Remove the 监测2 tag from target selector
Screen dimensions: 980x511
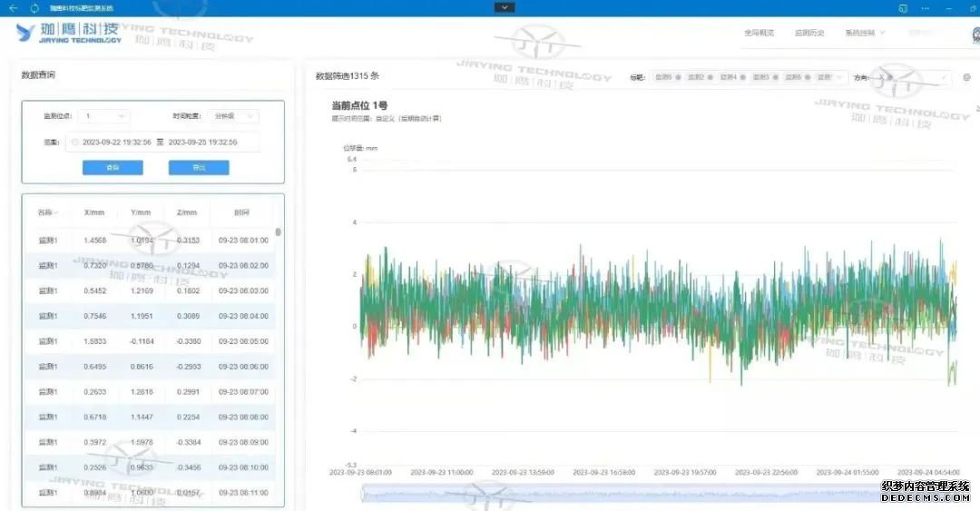click(710, 78)
